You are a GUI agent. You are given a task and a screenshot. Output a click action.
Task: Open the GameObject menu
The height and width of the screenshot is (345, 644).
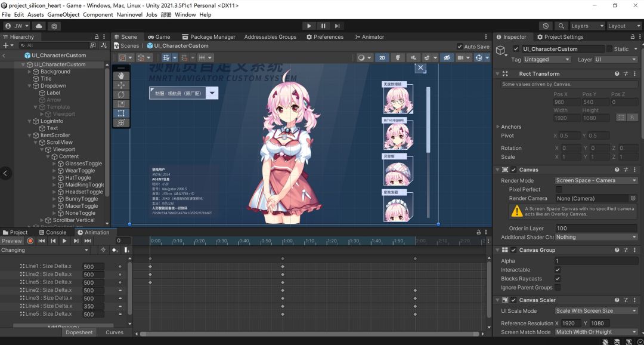(x=63, y=14)
